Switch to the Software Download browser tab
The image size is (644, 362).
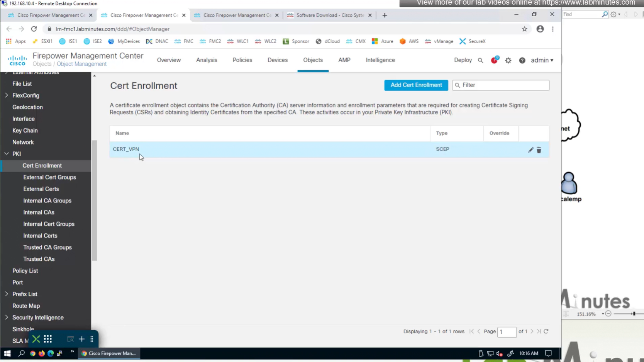click(x=329, y=15)
